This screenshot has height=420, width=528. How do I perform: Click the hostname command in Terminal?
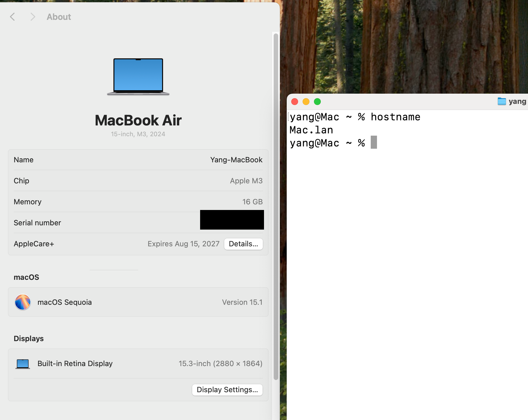click(396, 117)
